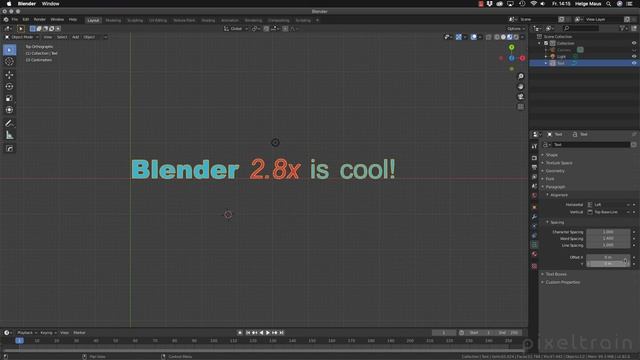Open the Active Tool properties tab

(534, 146)
